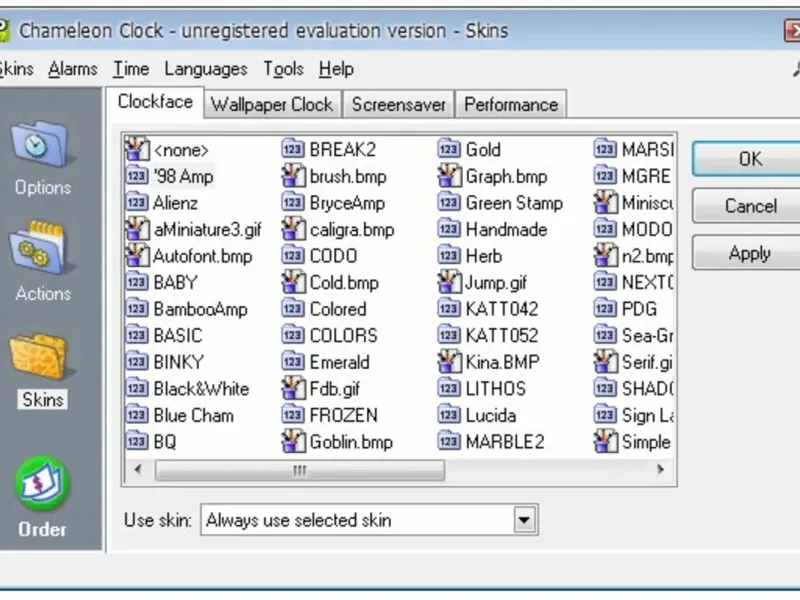The height and width of the screenshot is (600, 800).
Task: Click the paint icon of caligra.bmp
Action: coord(293,229)
